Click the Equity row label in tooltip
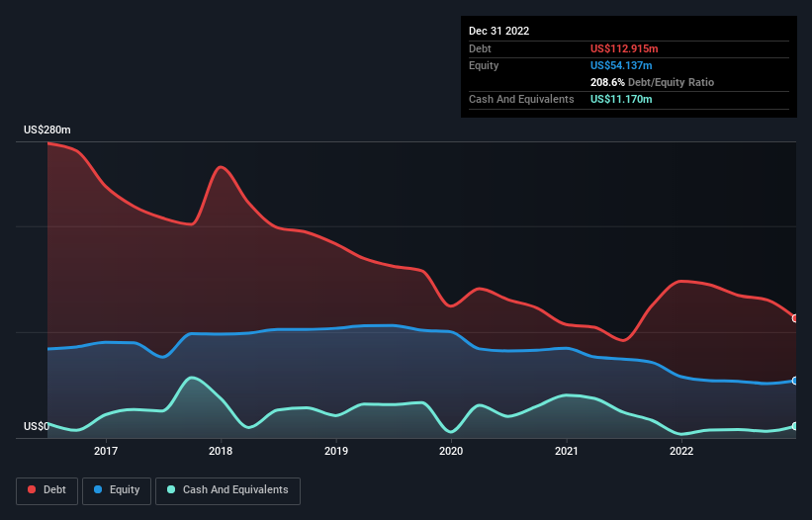The width and height of the screenshot is (812, 520). point(484,65)
